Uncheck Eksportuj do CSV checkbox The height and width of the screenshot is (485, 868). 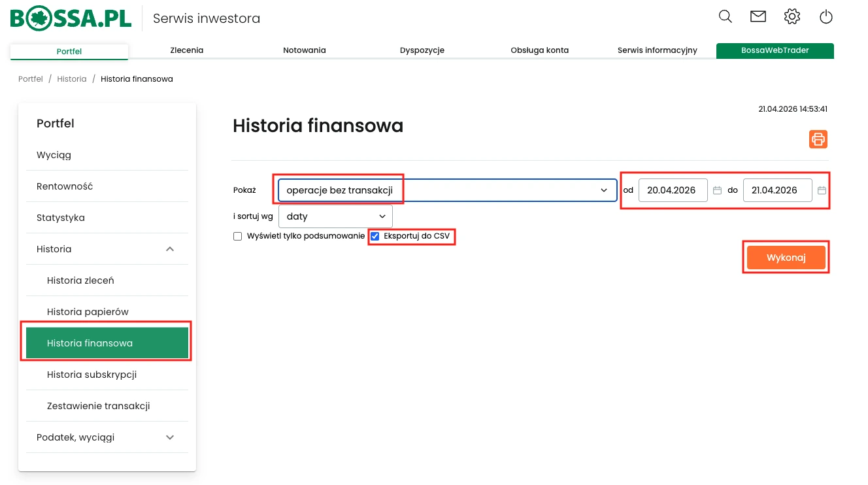coord(375,236)
